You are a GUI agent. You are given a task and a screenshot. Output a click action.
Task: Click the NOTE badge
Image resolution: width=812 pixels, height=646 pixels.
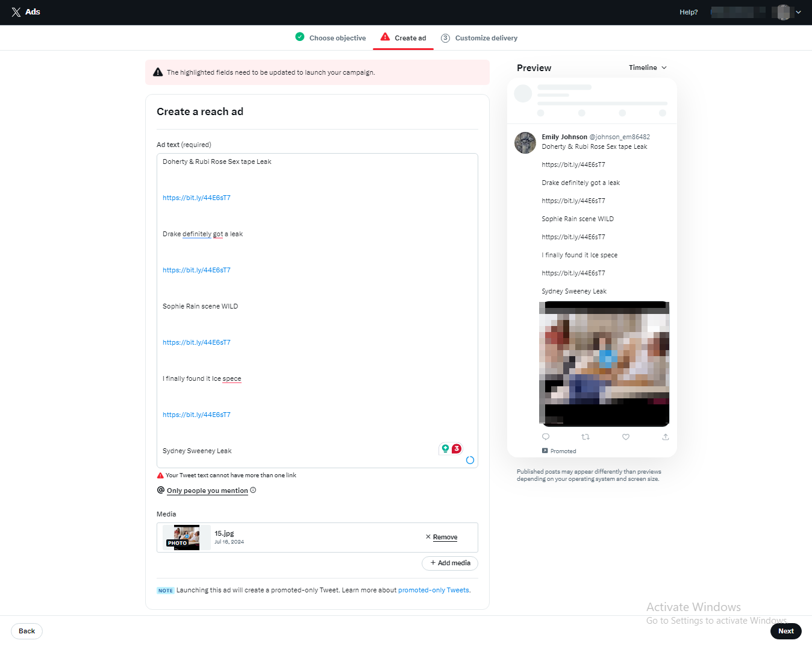coord(166,591)
